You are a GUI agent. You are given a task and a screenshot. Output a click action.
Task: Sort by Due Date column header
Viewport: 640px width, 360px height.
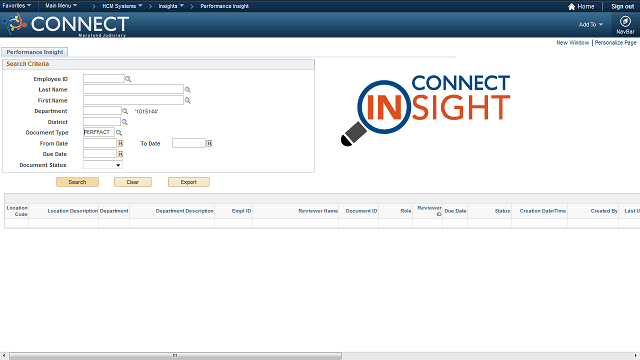[x=455, y=211]
